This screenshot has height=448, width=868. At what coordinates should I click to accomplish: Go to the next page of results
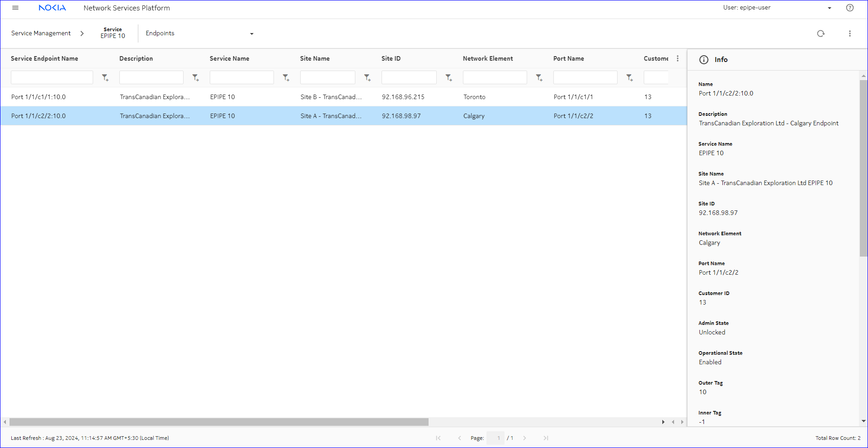524,438
